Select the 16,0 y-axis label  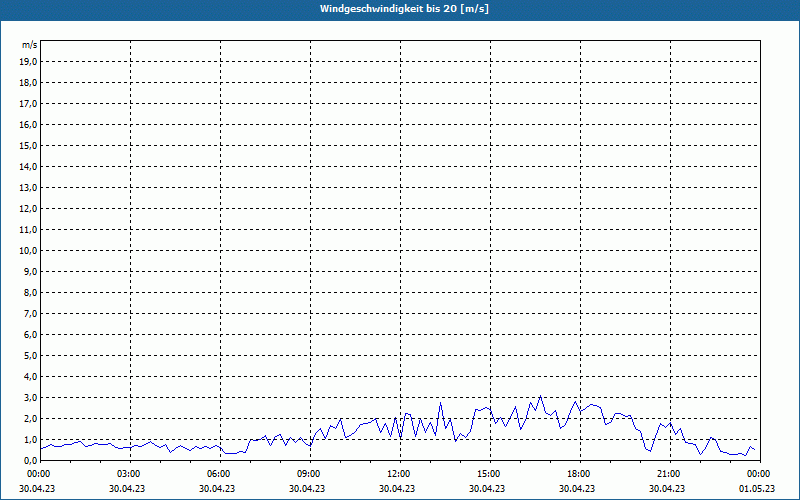pyautogui.click(x=28, y=124)
